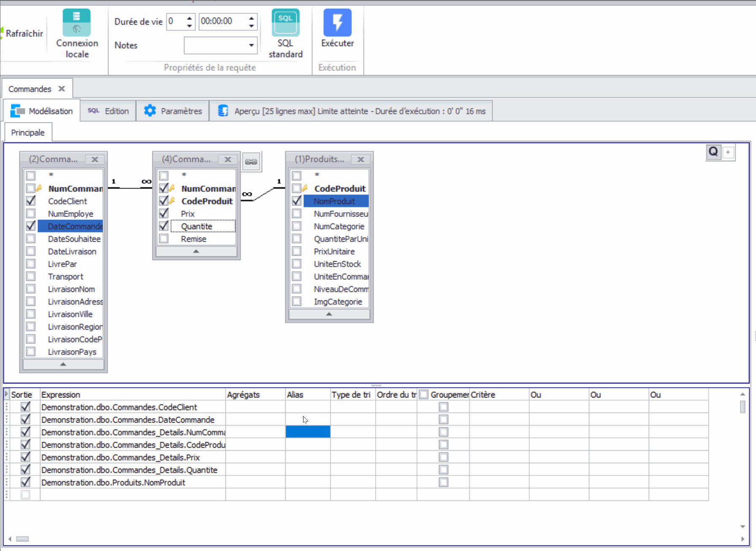Select the LivraisonPays field
Image resolution: width=756 pixels, height=551 pixels.
(72, 352)
